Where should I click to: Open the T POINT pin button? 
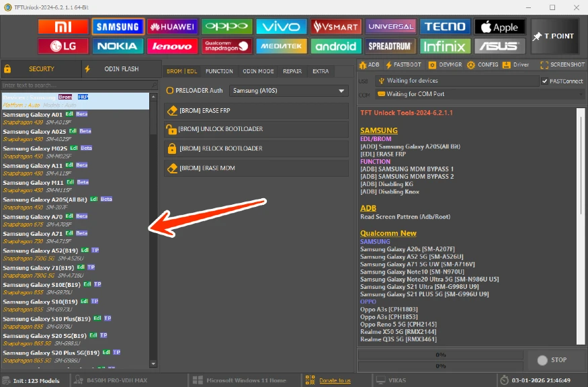[x=554, y=36]
